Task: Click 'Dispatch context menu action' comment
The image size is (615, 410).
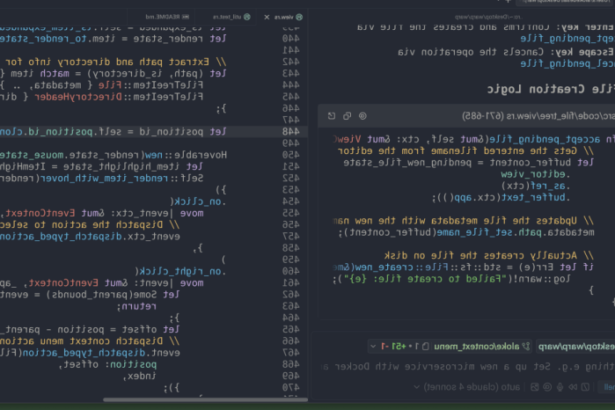Action: (89, 341)
